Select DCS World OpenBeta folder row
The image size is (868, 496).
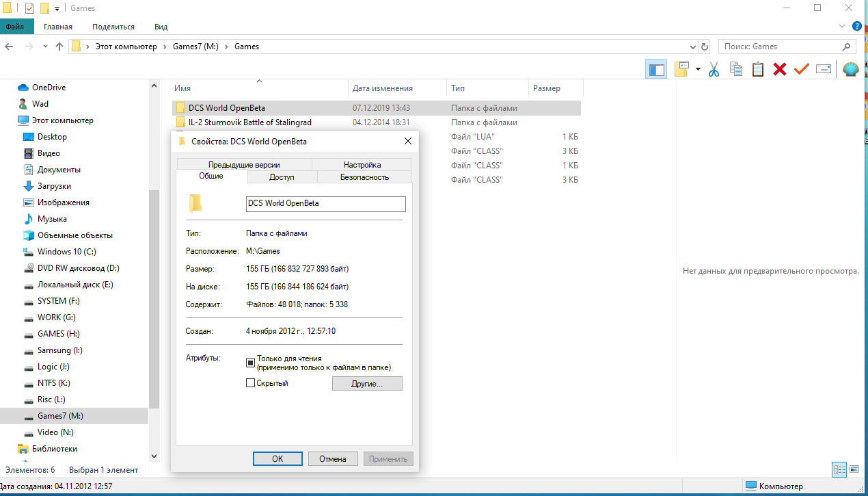(377, 108)
